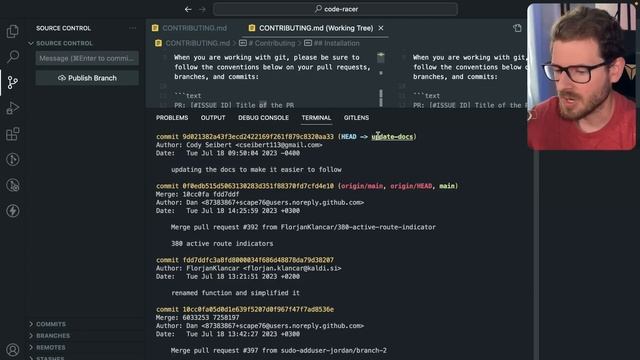This screenshot has height=360, width=640.
Task: Open the Search view icon
Action: point(13,57)
